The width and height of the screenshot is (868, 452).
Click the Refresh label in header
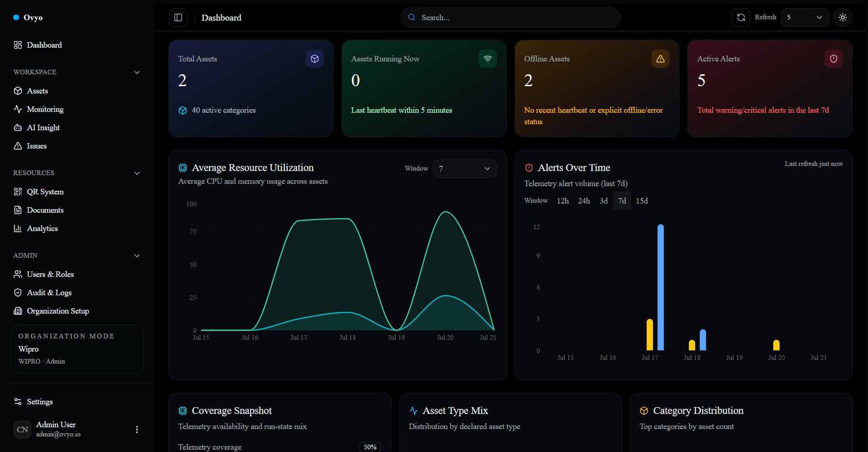765,17
